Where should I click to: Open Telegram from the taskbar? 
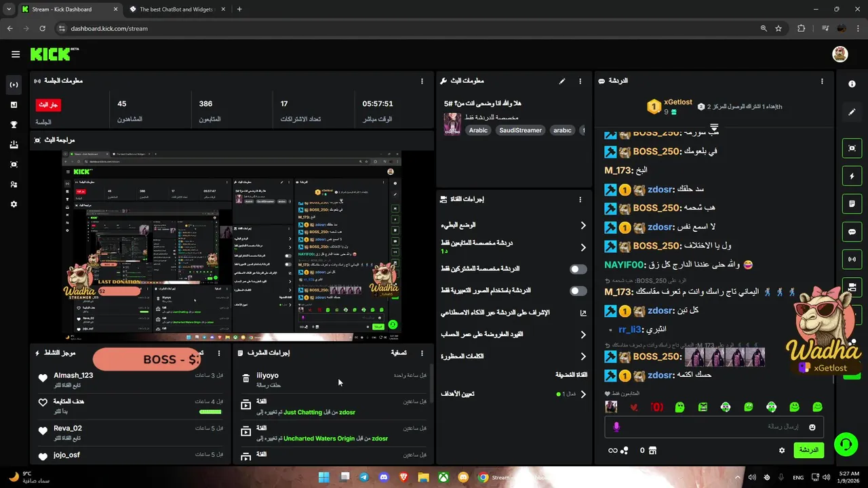(364, 477)
